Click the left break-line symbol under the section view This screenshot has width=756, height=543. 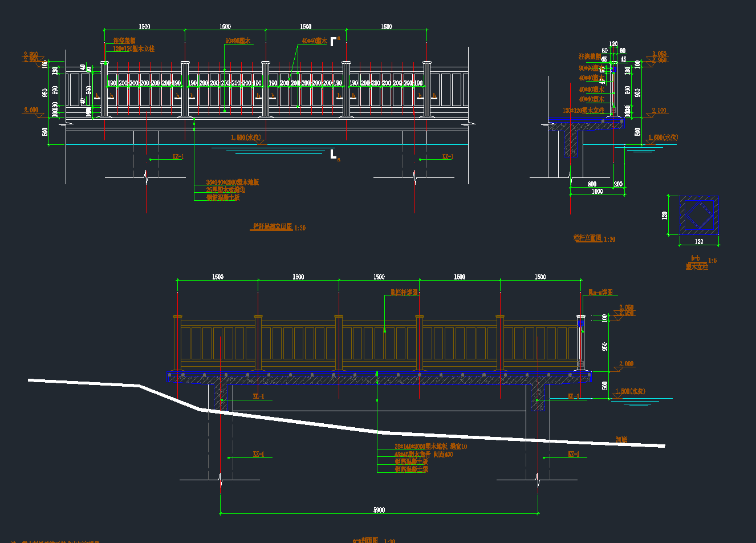221,481
